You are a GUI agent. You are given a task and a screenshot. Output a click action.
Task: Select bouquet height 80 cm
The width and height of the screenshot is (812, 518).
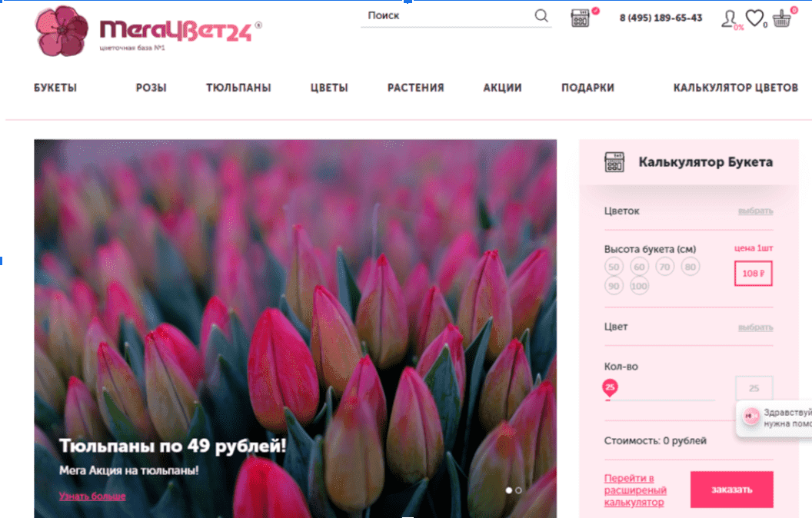tap(691, 267)
